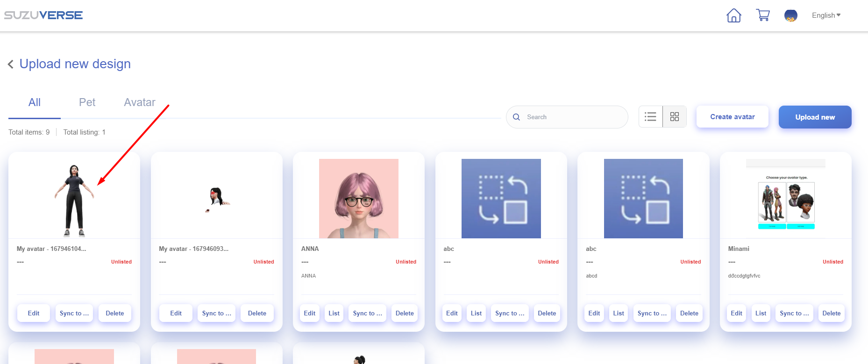Switch to the Avatar tab

pos(139,102)
